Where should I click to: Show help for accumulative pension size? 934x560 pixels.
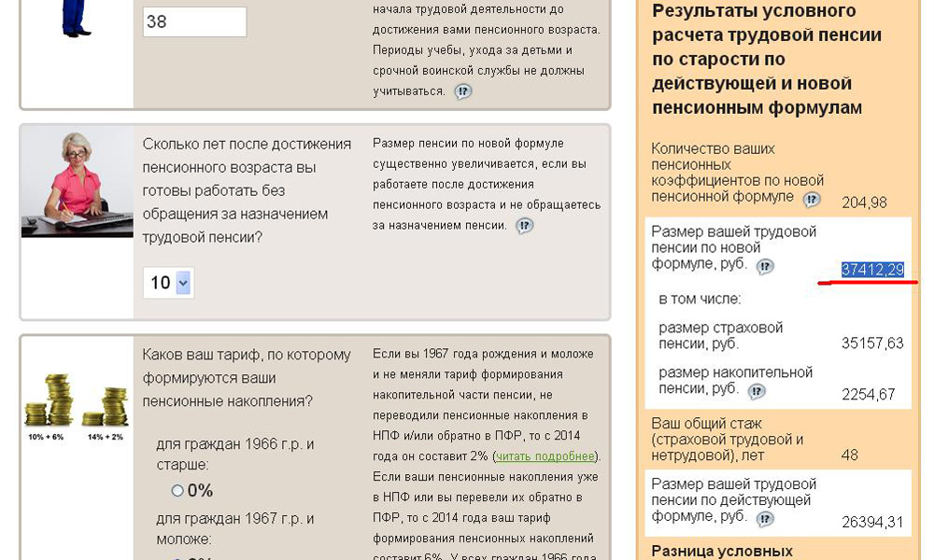(x=757, y=391)
